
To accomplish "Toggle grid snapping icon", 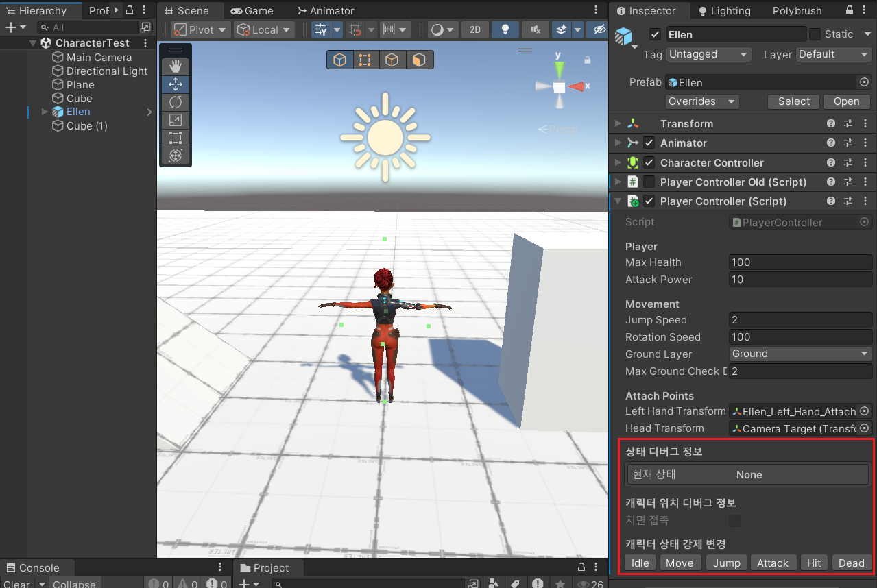I will coord(356,29).
